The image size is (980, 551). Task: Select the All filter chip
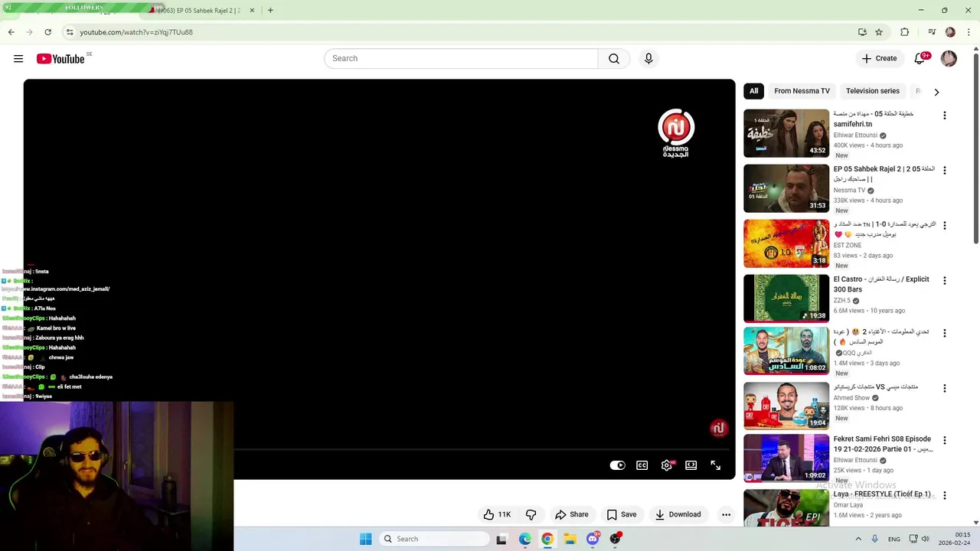pyautogui.click(x=754, y=91)
